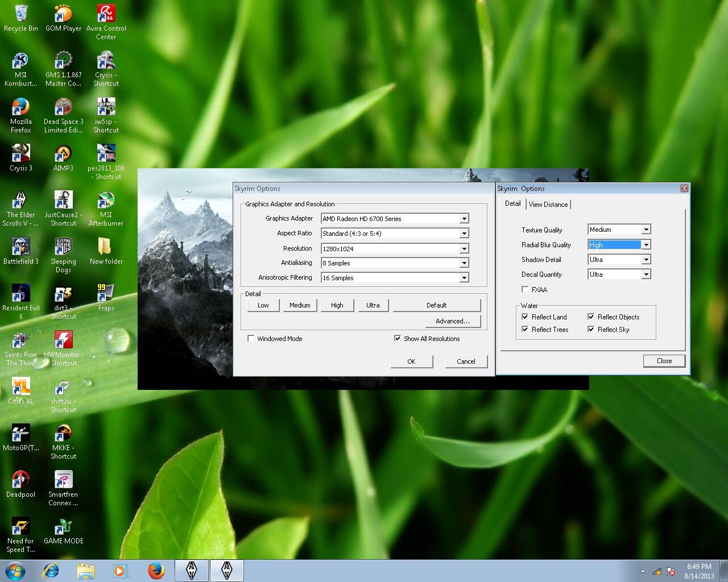Select the MSI Kombustor desktop icon
The width and height of the screenshot is (728, 582).
click(20, 69)
